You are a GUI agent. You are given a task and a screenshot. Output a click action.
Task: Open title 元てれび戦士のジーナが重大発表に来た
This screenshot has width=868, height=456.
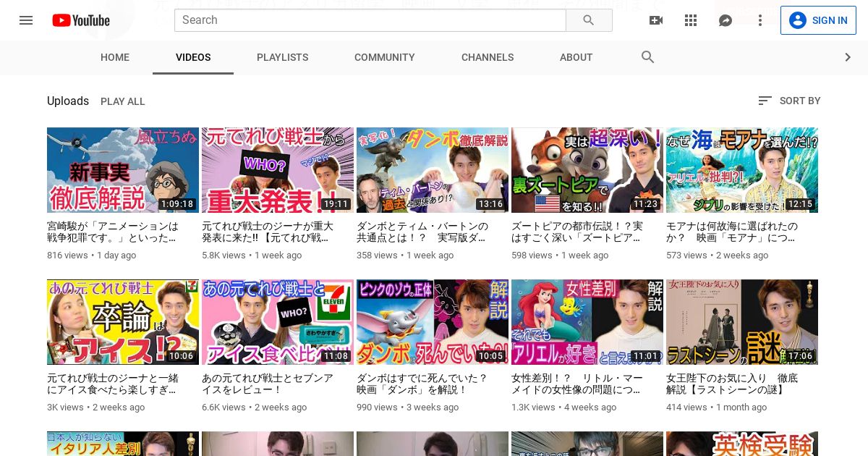(x=268, y=232)
